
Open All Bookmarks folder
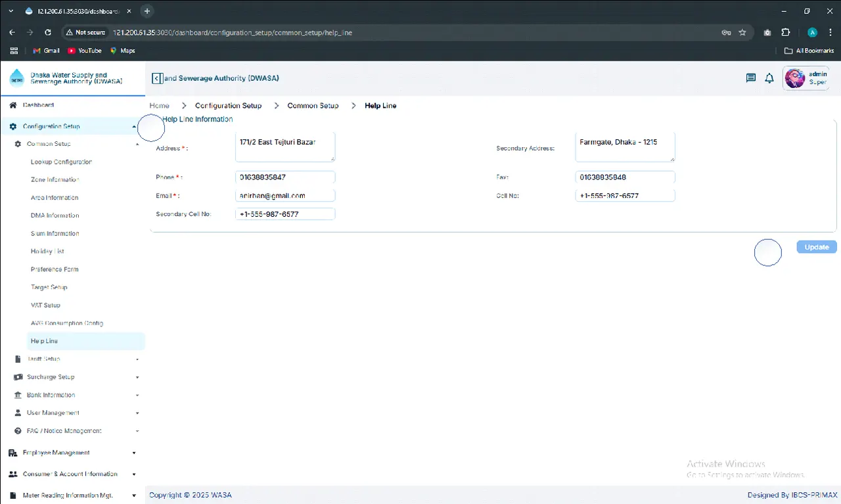click(x=809, y=51)
